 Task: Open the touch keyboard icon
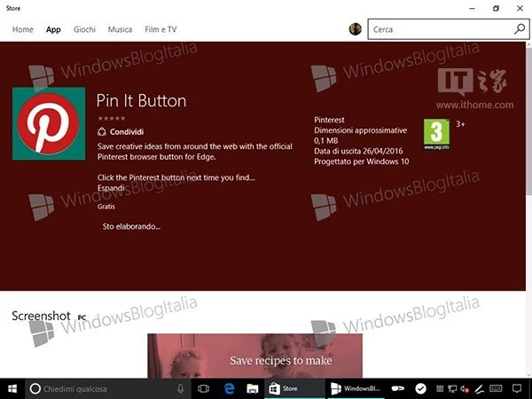[496, 389]
